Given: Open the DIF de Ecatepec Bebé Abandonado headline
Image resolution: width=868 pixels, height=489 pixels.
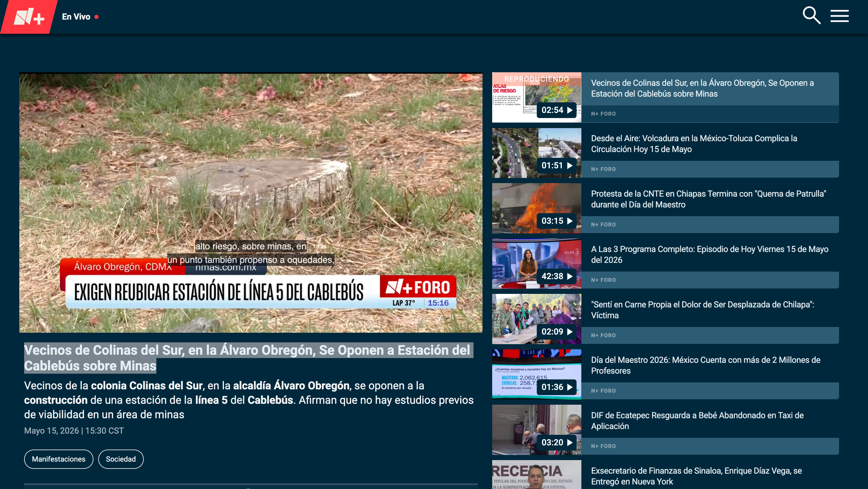Looking at the screenshot, I should [697, 421].
